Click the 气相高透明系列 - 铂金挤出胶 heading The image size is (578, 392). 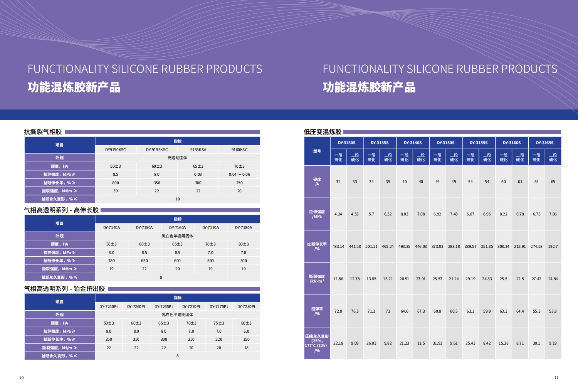(64, 289)
